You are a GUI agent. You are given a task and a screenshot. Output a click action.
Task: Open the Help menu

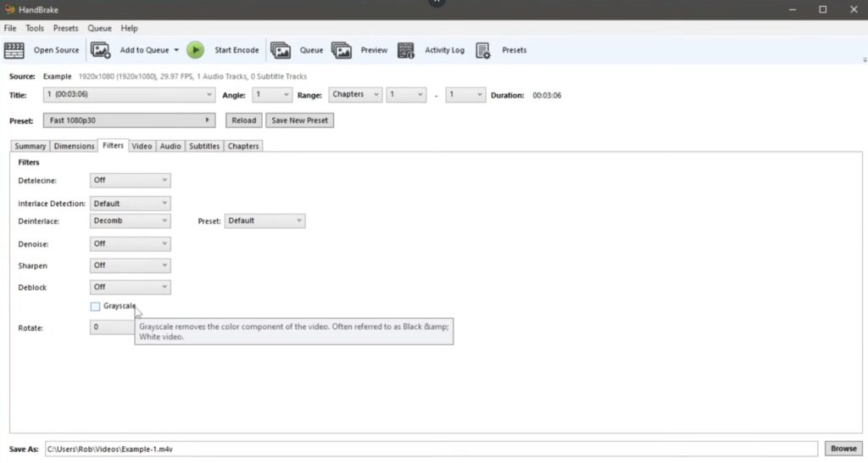pos(129,28)
